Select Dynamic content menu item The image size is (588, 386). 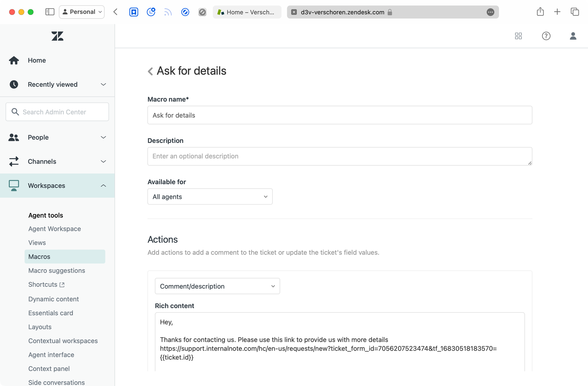click(54, 299)
